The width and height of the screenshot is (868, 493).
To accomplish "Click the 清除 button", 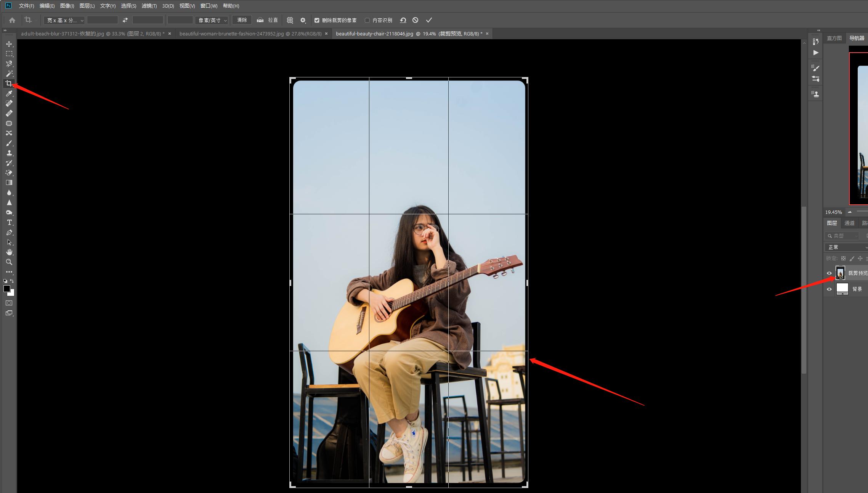I will (242, 20).
